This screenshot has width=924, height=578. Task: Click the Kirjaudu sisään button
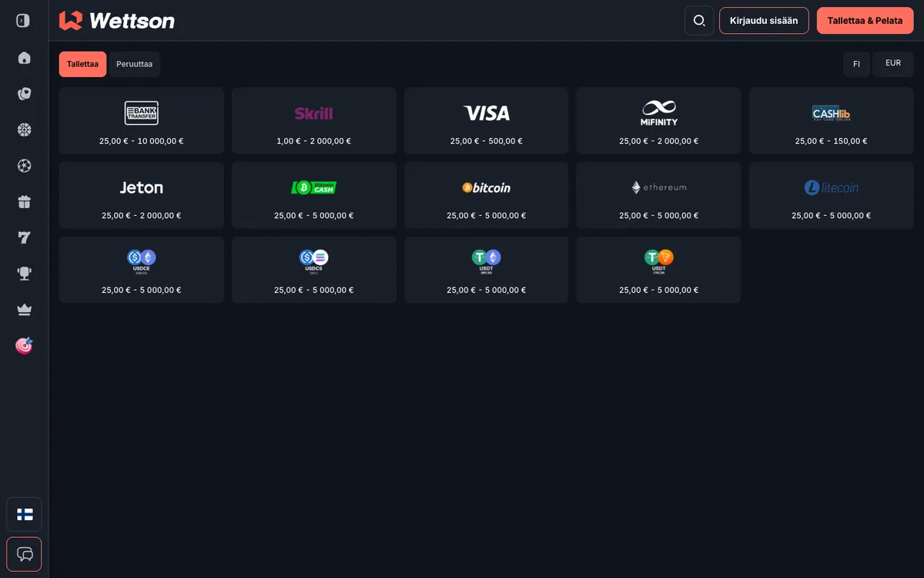click(x=764, y=21)
